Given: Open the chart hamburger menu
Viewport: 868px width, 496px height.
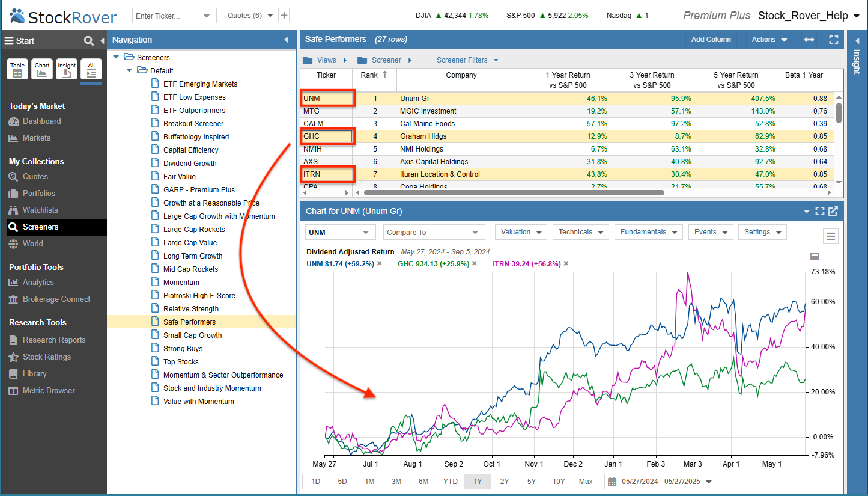Looking at the screenshot, I should [x=831, y=236].
